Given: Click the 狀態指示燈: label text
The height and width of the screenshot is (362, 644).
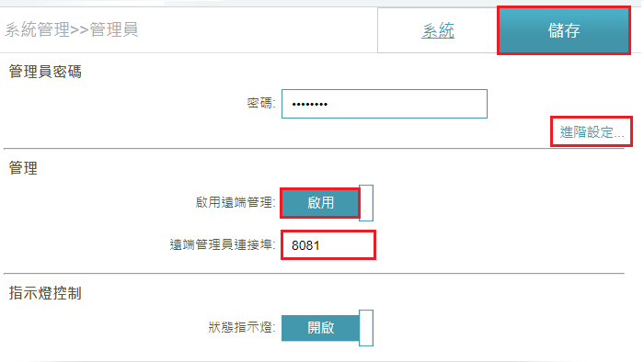Looking at the screenshot, I should pyautogui.click(x=241, y=327).
